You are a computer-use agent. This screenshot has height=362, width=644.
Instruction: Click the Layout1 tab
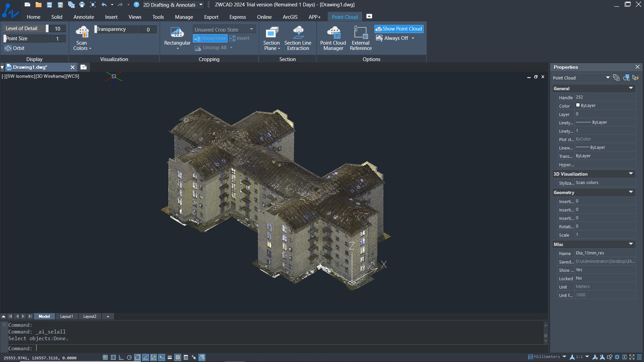click(x=66, y=316)
